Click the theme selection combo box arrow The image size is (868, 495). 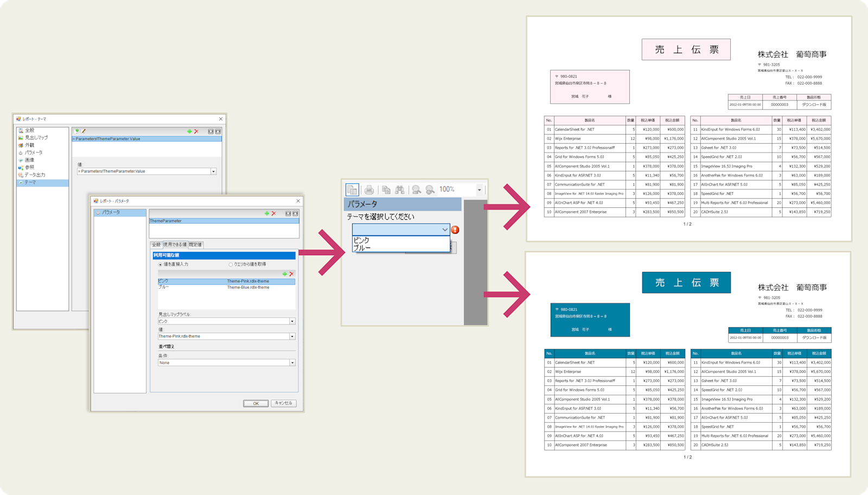point(445,230)
